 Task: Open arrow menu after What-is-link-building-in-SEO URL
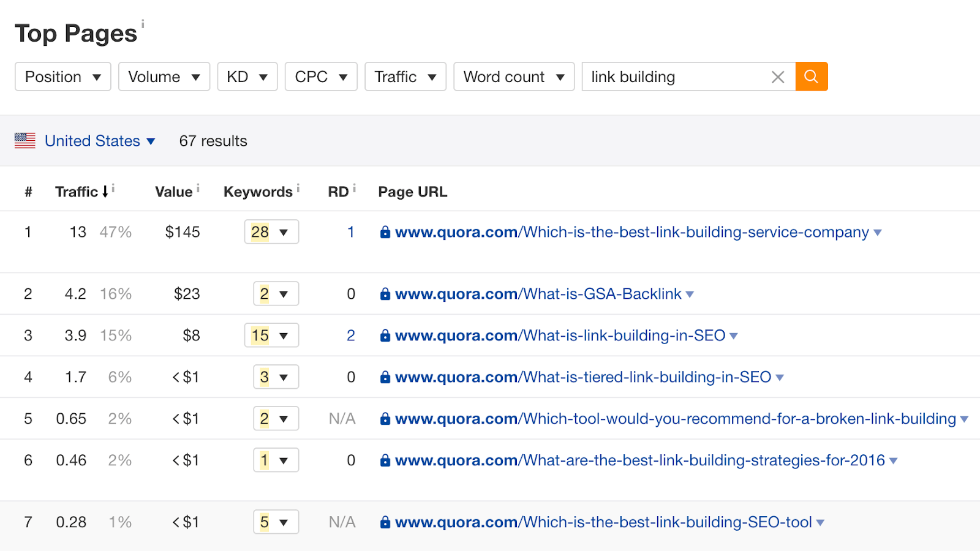734,336
